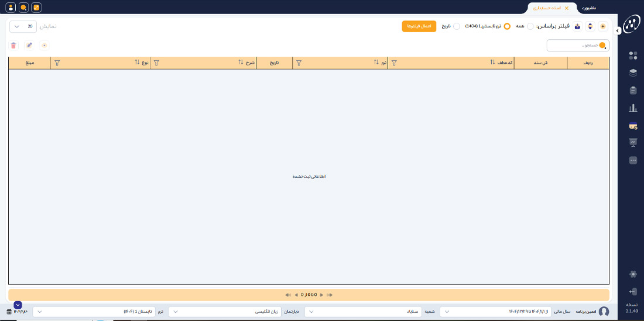
Task: Click the اعمال فیلترها button
Action: [x=419, y=26]
